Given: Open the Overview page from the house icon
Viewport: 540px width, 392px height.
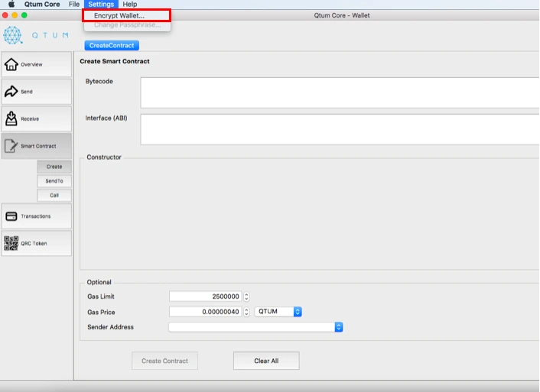Looking at the screenshot, I should 11,64.
